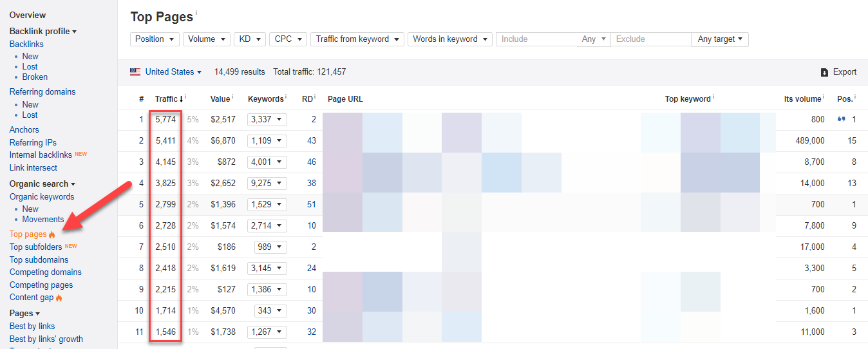Click the 14,499 results text
868x349 pixels.
pyautogui.click(x=240, y=72)
